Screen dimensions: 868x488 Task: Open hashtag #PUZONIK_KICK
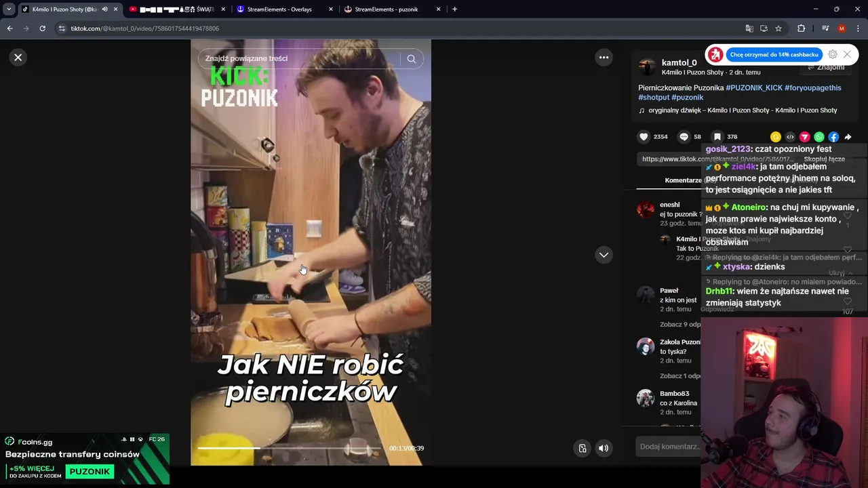tap(754, 88)
